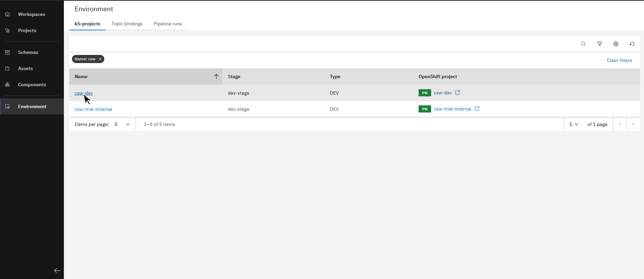Click the next page arrow button
This screenshot has height=279, width=644.
pos(633,124)
